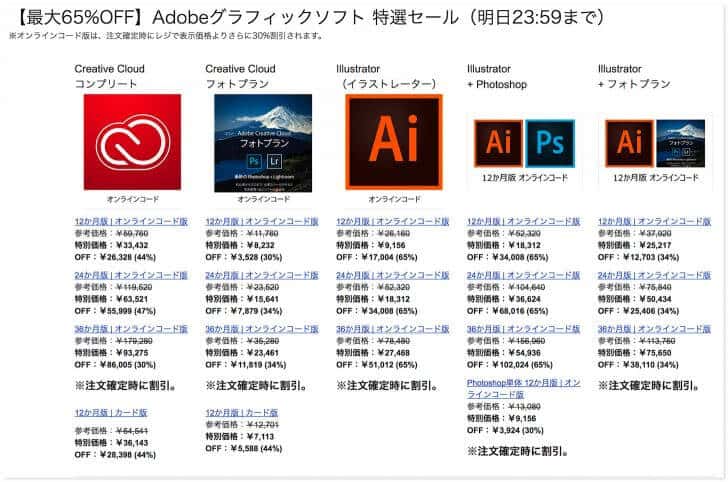Click the OFF ¥38,110 (34%) text
Viewport: 728px width, 482px height.
pyautogui.click(x=638, y=365)
